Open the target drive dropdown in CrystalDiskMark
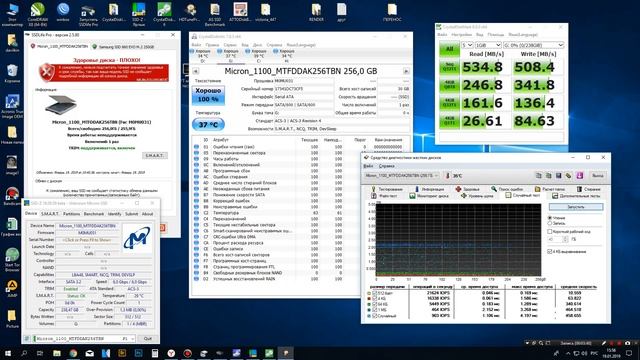The image size is (640, 360). [x=533, y=45]
